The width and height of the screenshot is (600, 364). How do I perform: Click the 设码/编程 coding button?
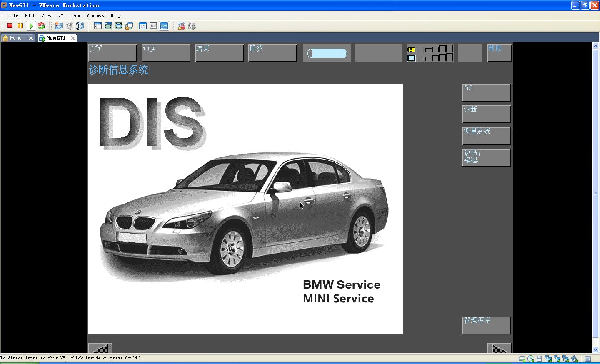(486, 157)
